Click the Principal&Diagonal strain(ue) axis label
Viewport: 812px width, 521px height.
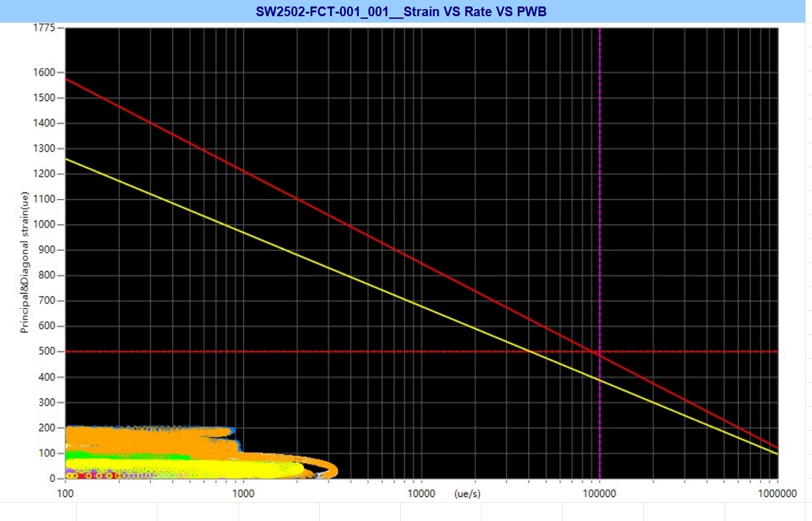pyautogui.click(x=25, y=261)
